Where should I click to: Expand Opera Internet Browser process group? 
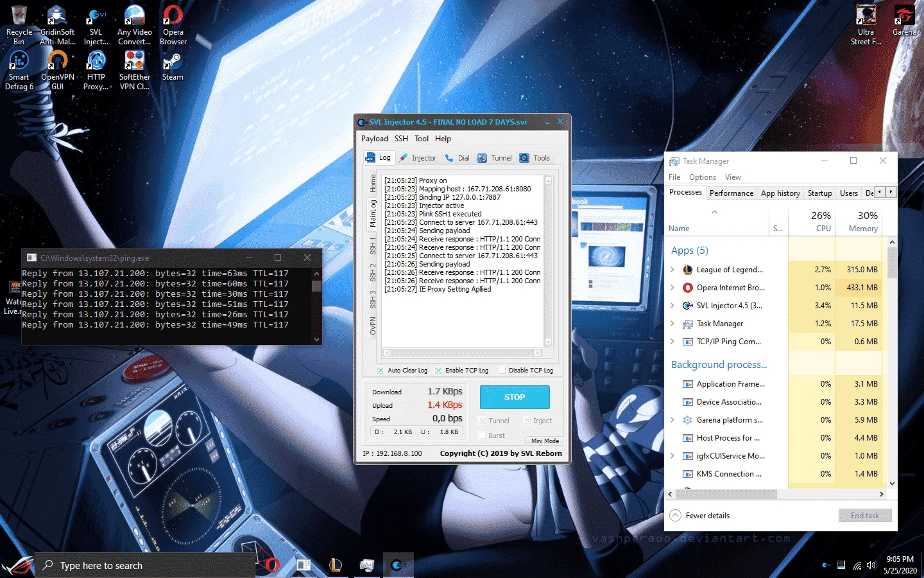pyautogui.click(x=672, y=288)
